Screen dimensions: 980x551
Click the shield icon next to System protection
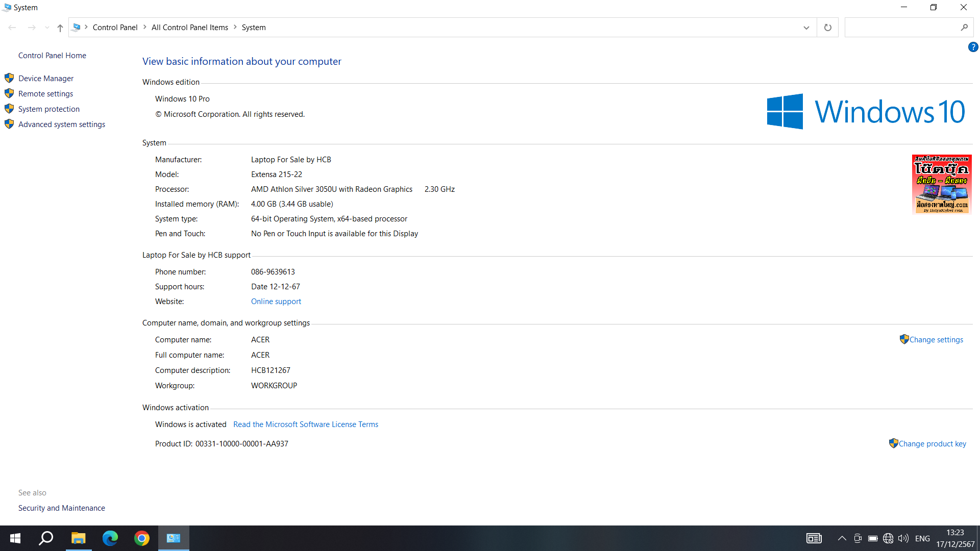9,109
